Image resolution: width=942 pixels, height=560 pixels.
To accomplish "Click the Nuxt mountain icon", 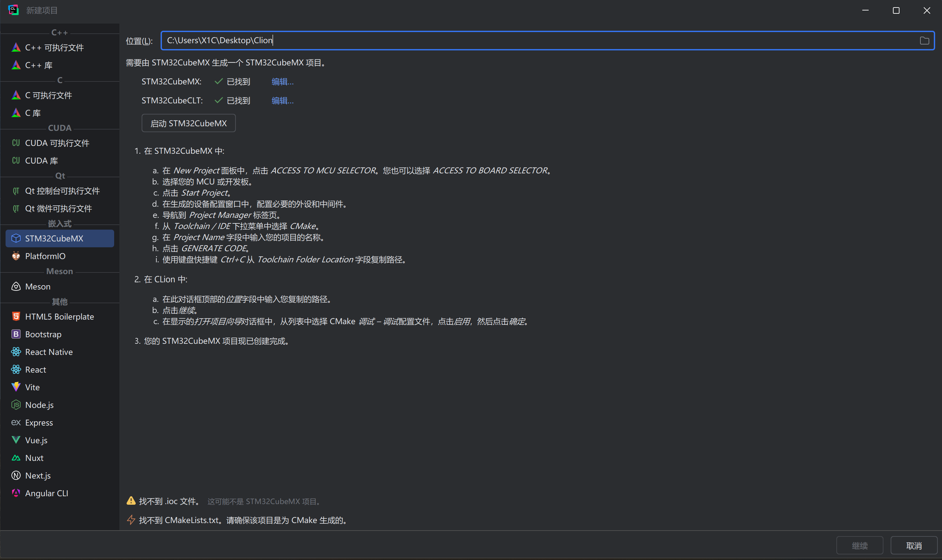I will (x=16, y=458).
